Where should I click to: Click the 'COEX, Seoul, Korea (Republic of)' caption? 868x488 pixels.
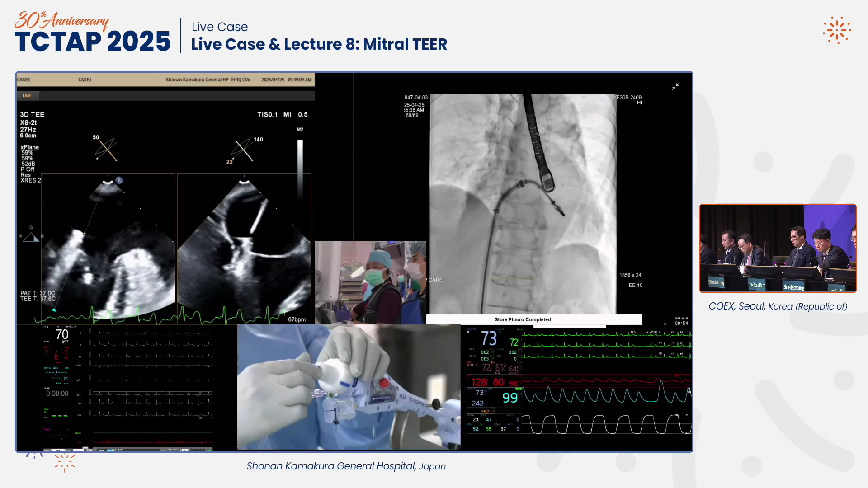[778, 306]
